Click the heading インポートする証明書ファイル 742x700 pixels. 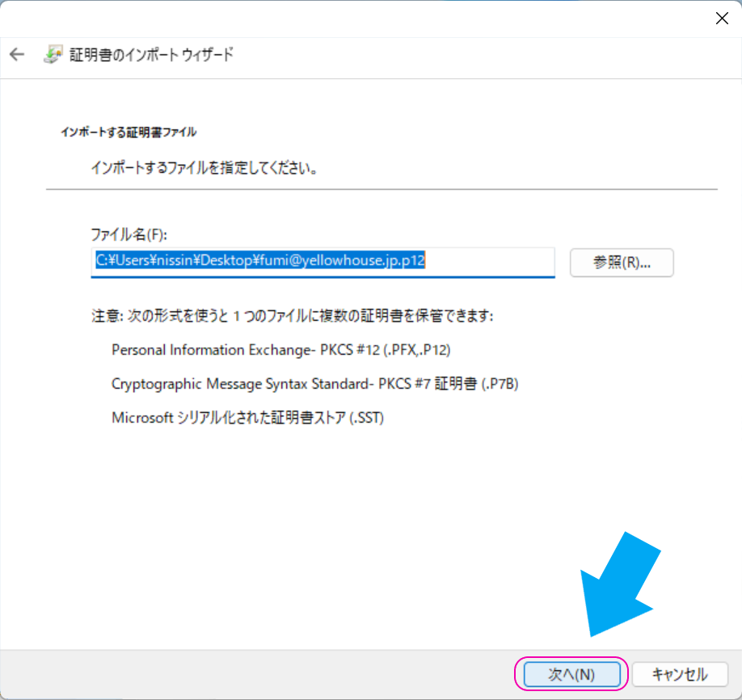(x=129, y=132)
